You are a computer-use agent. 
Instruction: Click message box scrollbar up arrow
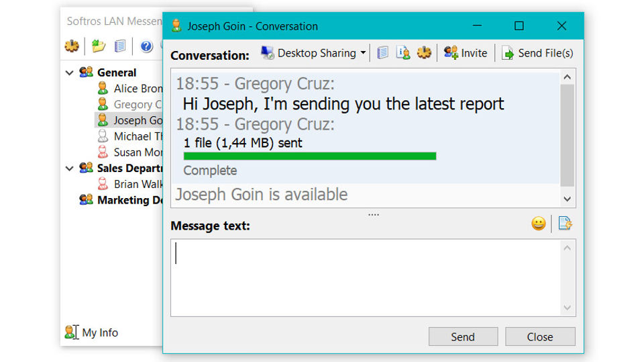[568, 248]
